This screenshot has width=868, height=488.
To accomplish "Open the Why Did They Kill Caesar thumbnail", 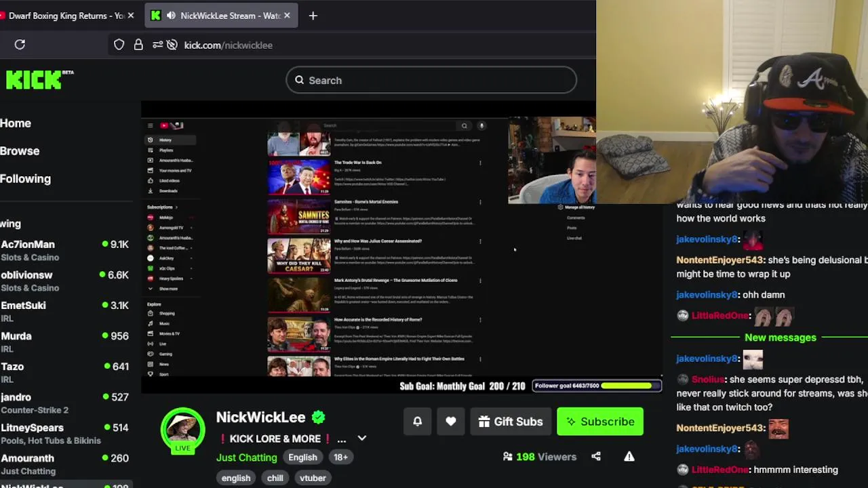I will 299,256.
